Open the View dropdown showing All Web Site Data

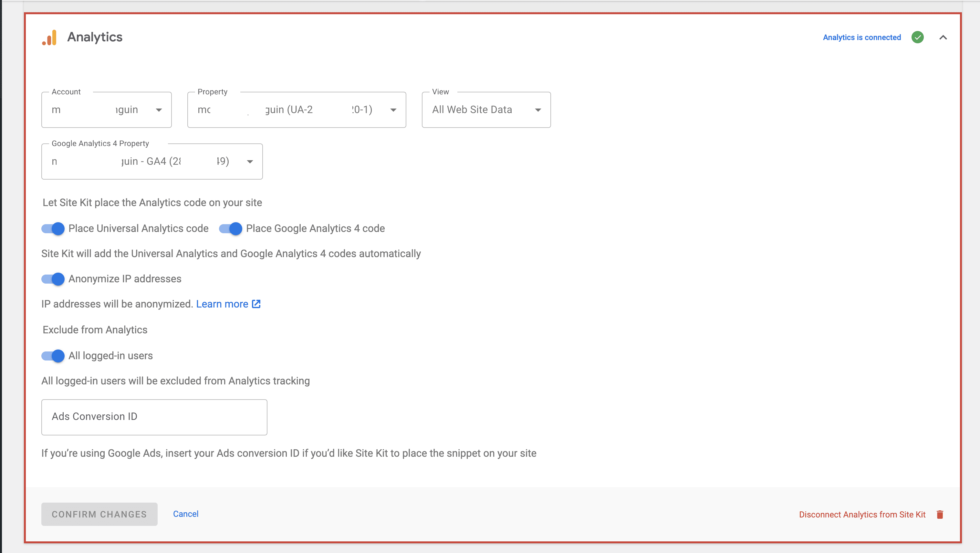(x=486, y=110)
